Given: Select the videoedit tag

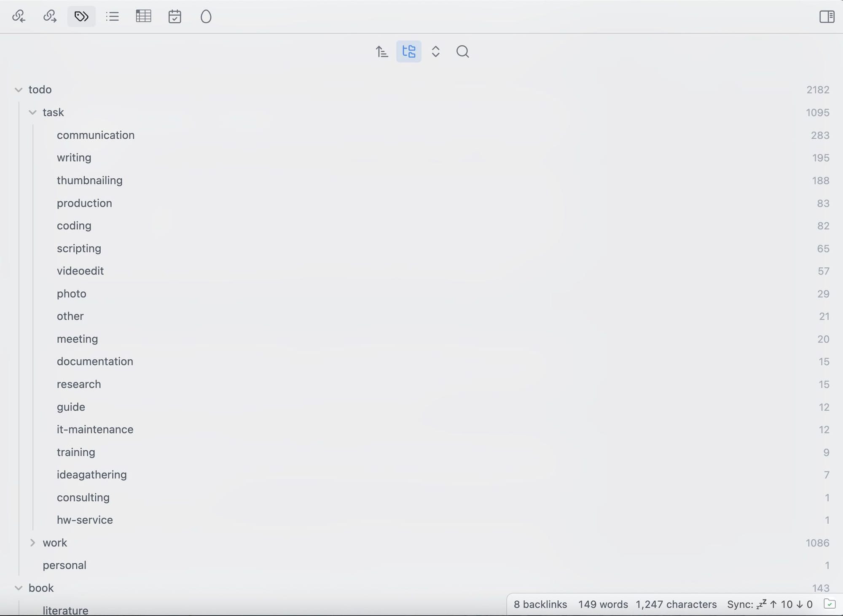Looking at the screenshot, I should click(80, 271).
